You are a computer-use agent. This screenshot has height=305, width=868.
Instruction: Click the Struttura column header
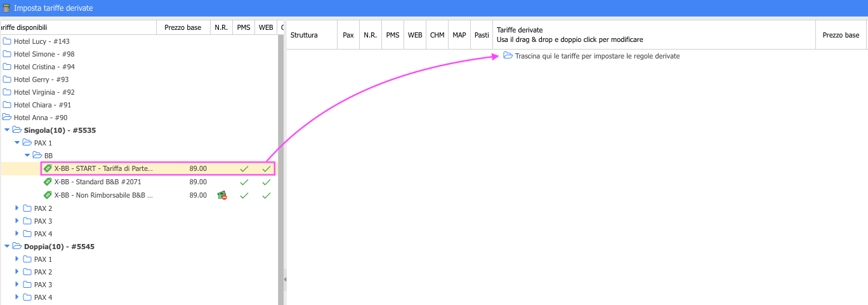[x=312, y=35]
